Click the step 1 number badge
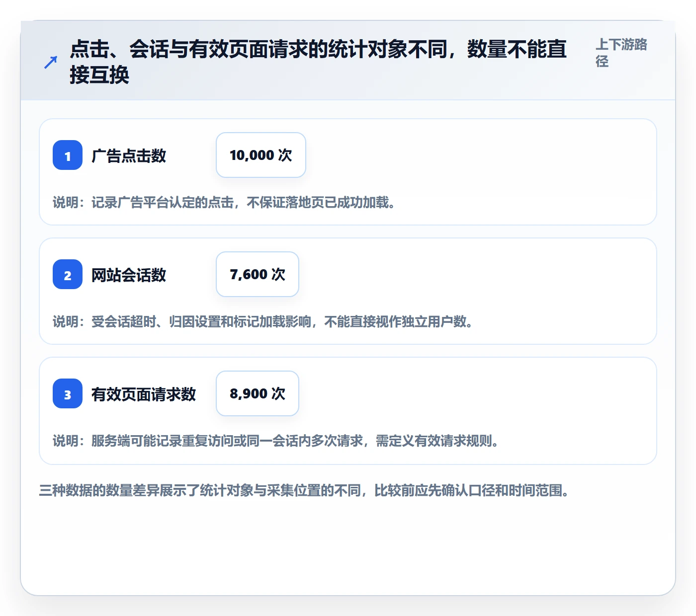This screenshot has width=696, height=616. [x=68, y=155]
